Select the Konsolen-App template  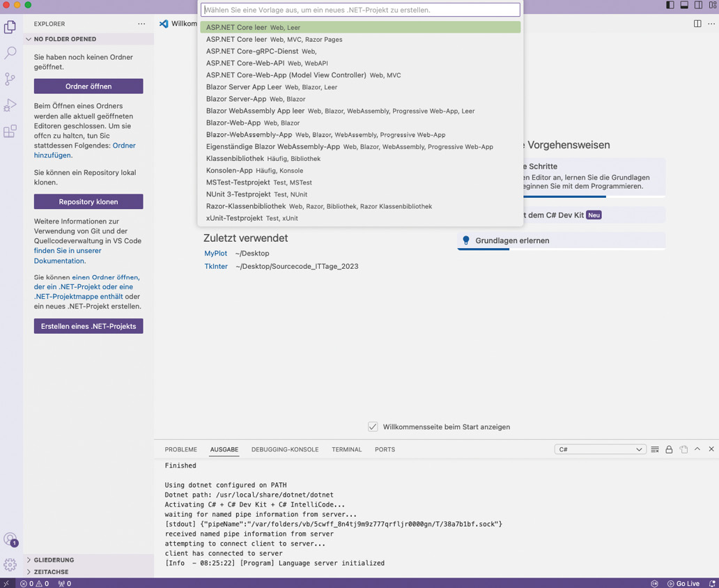(x=360, y=171)
